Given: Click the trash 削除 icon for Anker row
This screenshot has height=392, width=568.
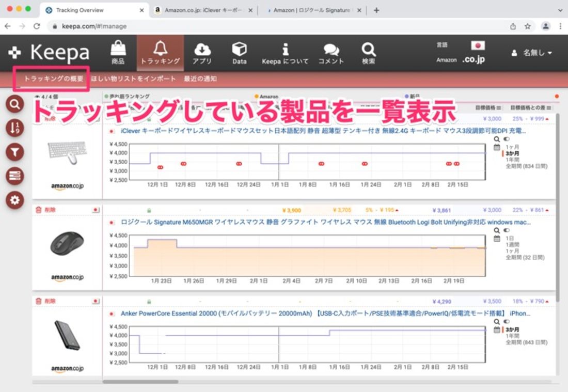Looking at the screenshot, I should [x=45, y=301].
